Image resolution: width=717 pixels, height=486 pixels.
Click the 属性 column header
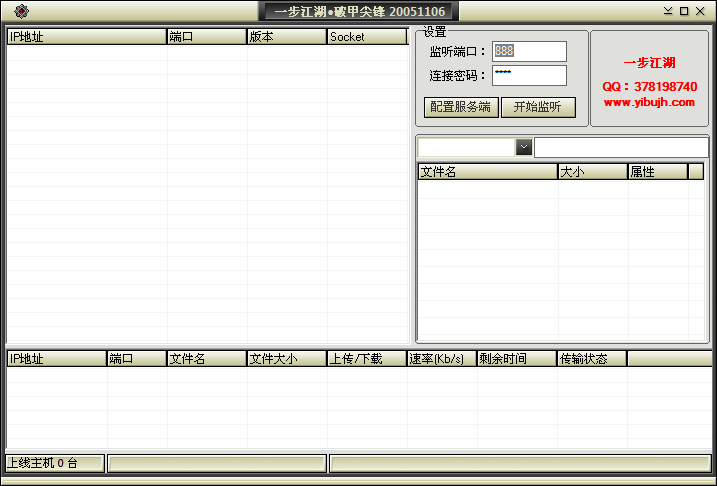pyautogui.click(x=657, y=172)
